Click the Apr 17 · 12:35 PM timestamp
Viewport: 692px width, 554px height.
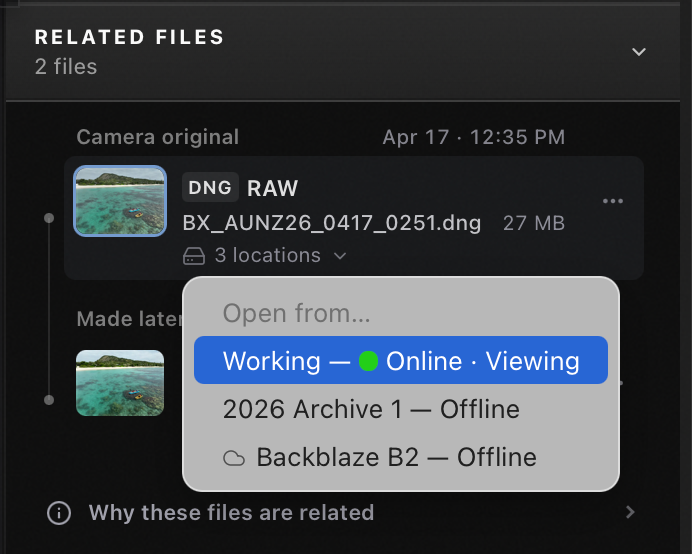point(474,137)
